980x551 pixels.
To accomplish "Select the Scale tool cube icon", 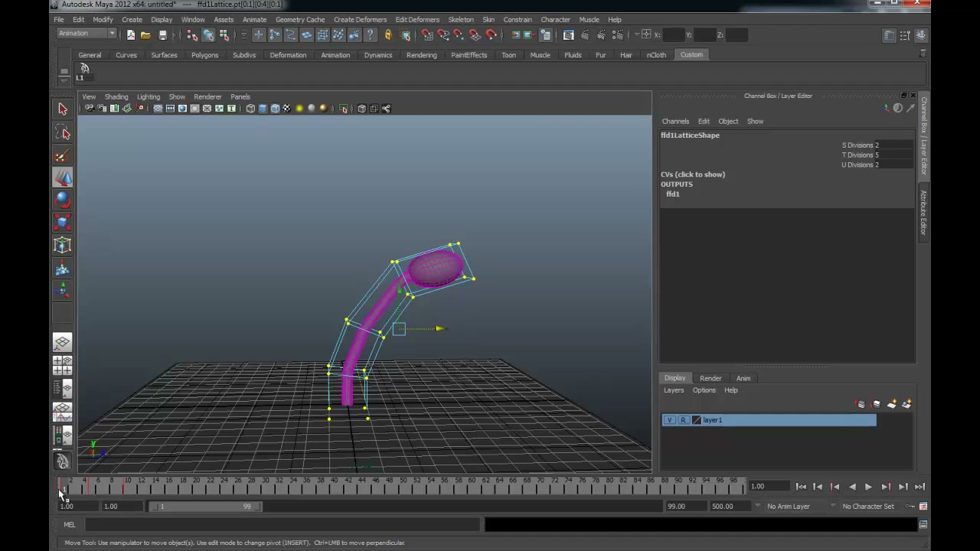I will tap(63, 223).
